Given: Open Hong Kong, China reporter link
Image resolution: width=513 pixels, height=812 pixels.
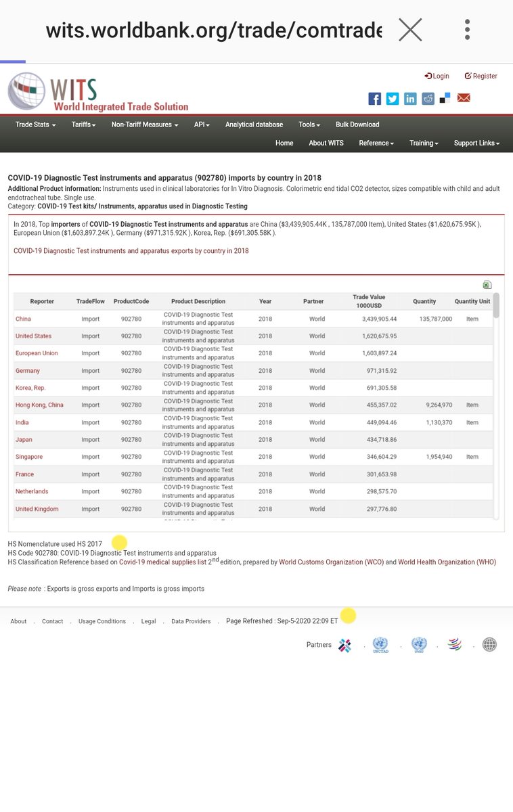Looking at the screenshot, I should coord(39,405).
